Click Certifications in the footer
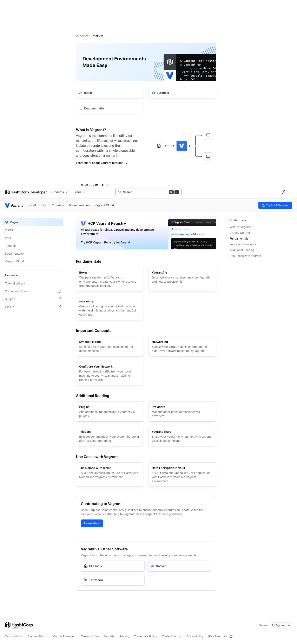The image size is (297, 644). pyautogui.click(x=14, y=636)
